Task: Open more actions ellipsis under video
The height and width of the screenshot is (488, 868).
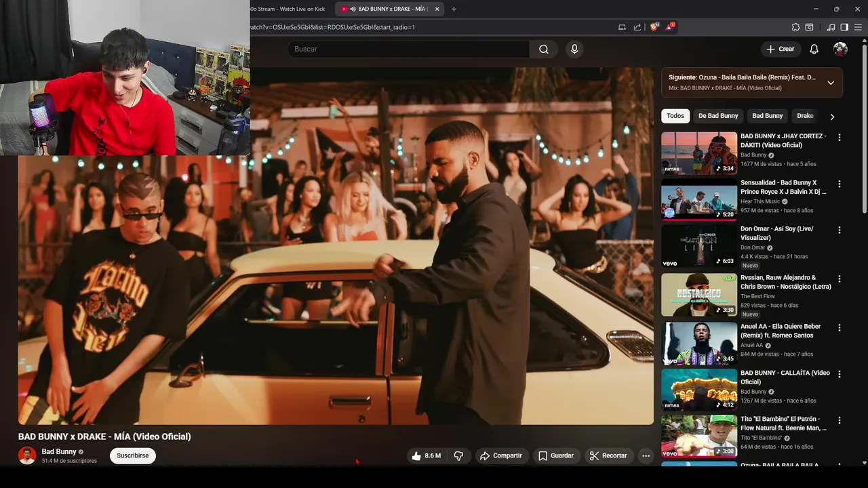Action: pos(646,455)
